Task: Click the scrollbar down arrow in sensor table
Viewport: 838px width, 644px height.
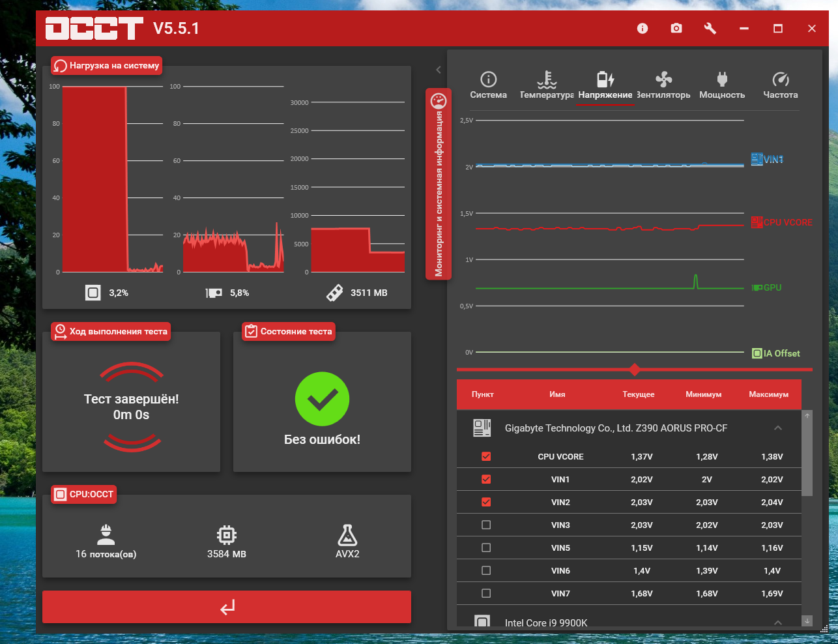Action: click(x=807, y=621)
